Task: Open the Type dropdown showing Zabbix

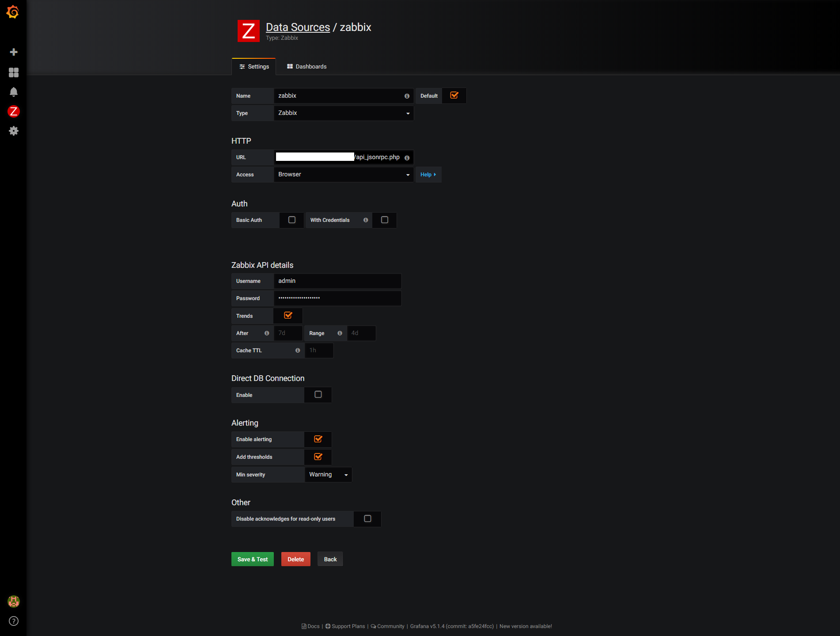Action: click(x=344, y=113)
